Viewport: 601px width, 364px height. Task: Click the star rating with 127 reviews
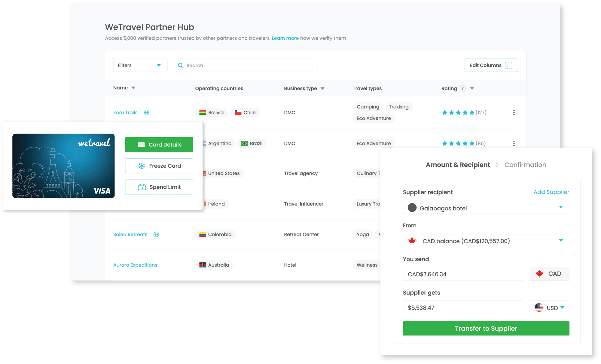tap(464, 112)
